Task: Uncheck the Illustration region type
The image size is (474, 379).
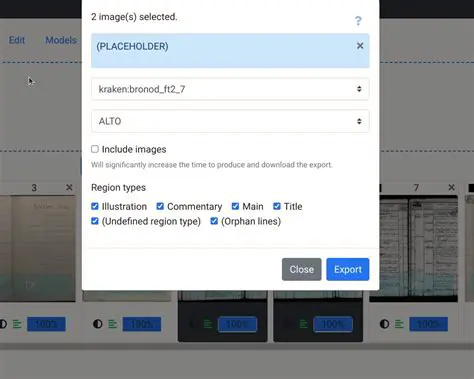Action: pyautogui.click(x=95, y=206)
